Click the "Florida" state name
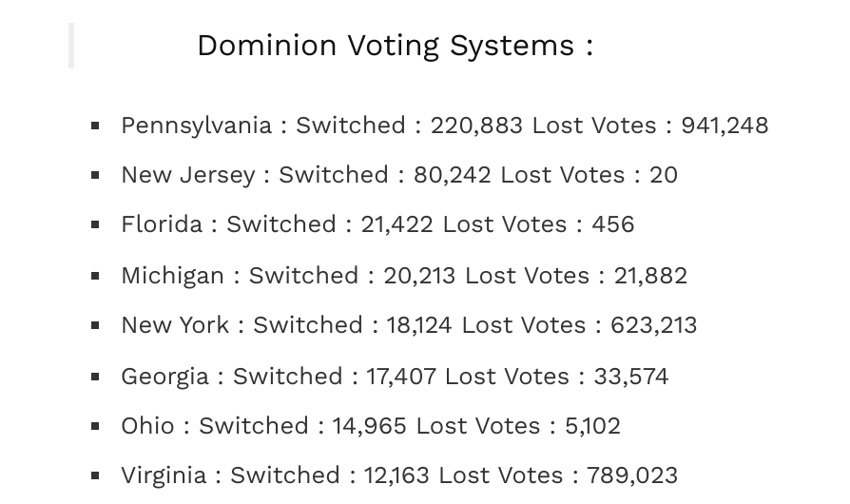This screenshot has width=850, height=504. (x=162, y=224)
